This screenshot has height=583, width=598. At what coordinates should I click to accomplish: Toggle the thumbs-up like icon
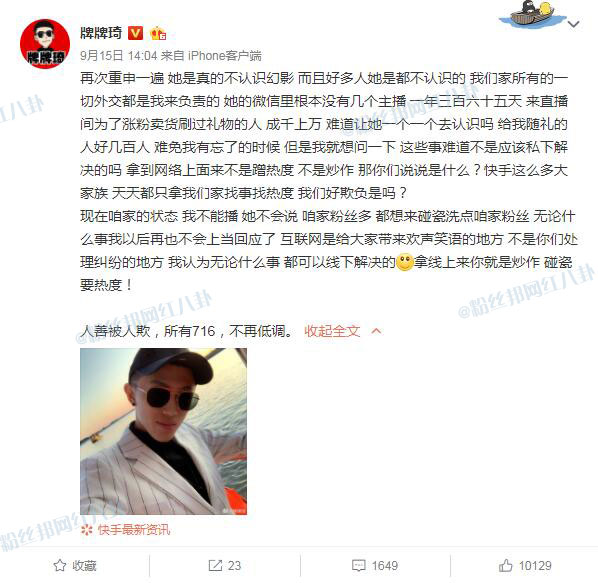click(505, 565)
